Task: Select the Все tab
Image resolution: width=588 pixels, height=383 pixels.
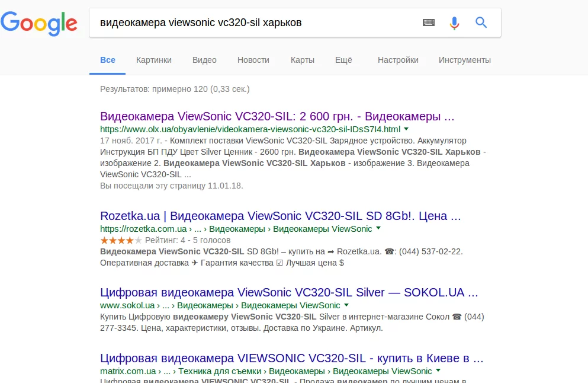Action: [108, 60]
